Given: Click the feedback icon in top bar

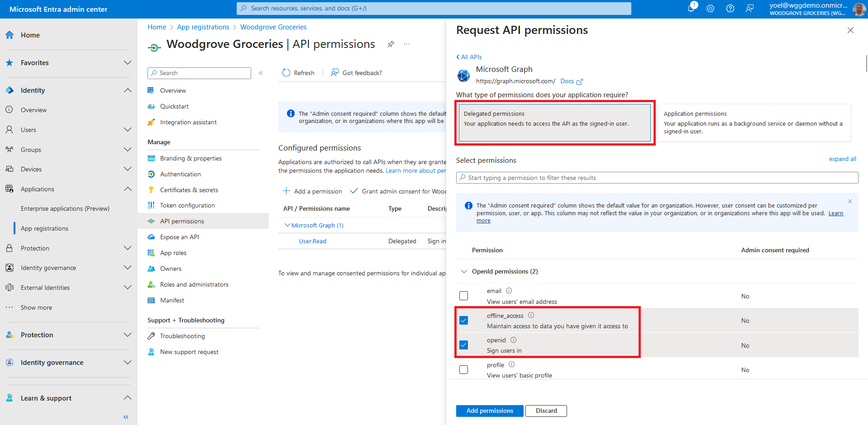Looking at the screenshot, I should (x=750, y=9).
